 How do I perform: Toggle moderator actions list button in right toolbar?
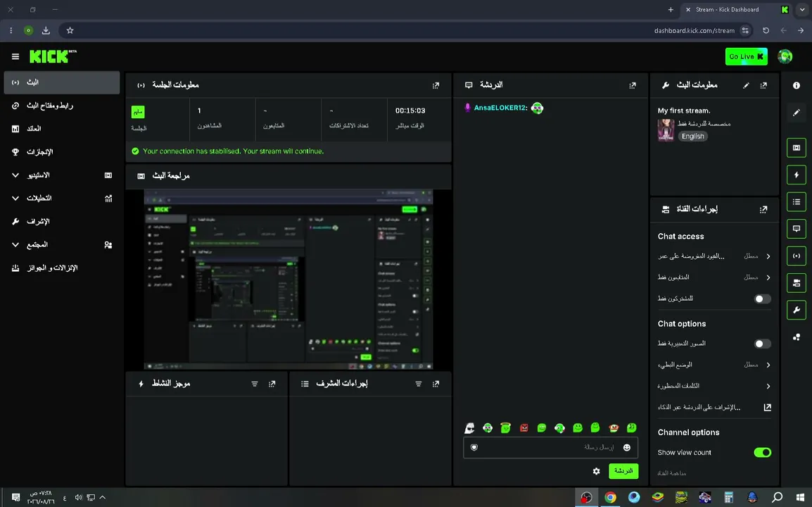pos(797,201)
